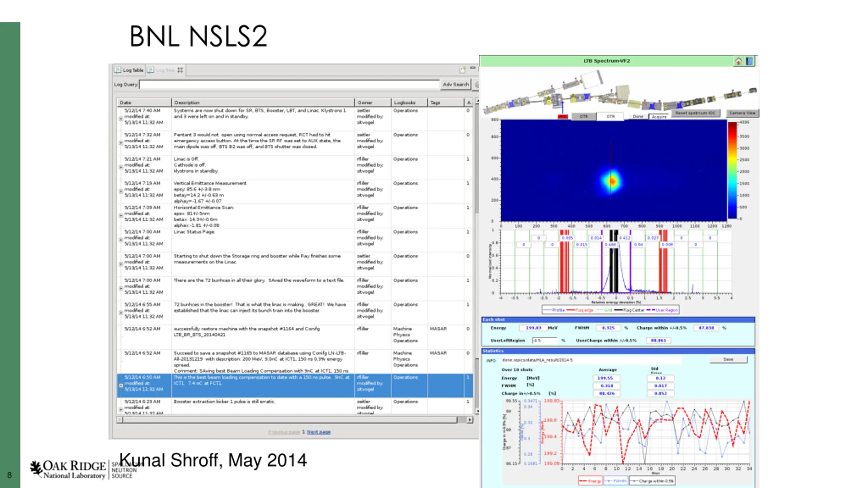Close the Log Tree tab with X icon

pyautogui.click(x=180, y=70)
